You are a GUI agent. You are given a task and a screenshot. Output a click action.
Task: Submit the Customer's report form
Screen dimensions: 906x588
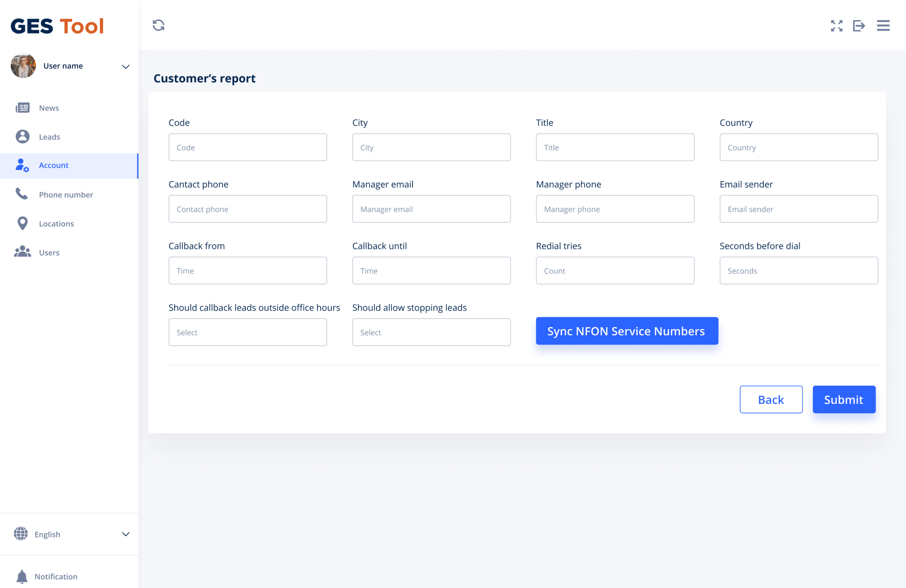(x=844, y=399)
